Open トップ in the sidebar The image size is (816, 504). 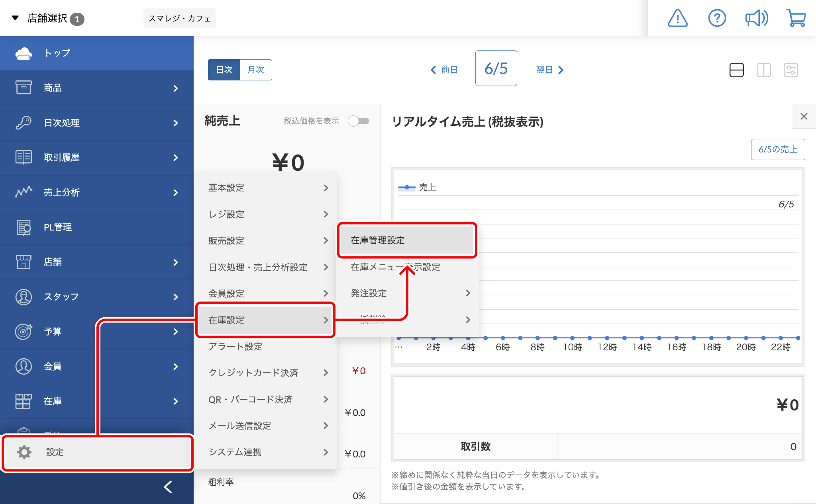(97, 53)
